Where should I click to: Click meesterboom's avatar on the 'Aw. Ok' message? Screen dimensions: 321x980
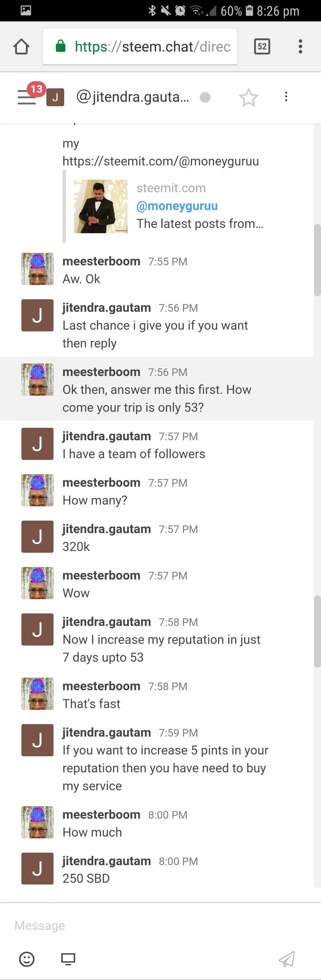tap(37, 269)
